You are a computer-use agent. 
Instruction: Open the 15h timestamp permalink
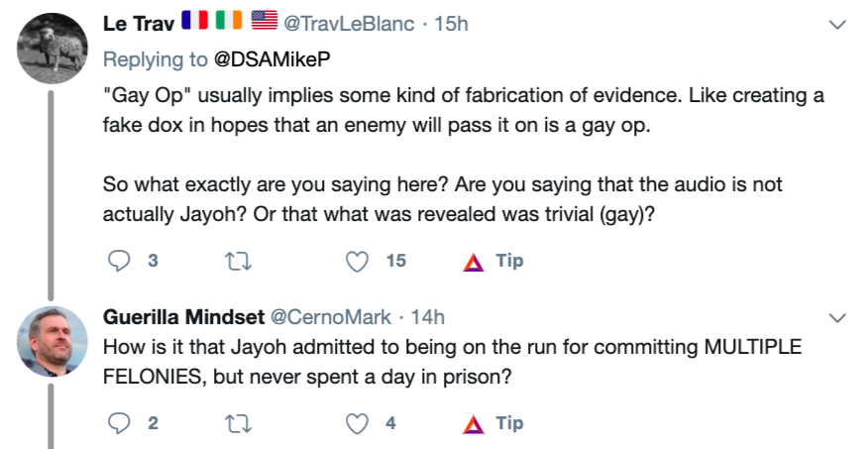click(451, 23)
